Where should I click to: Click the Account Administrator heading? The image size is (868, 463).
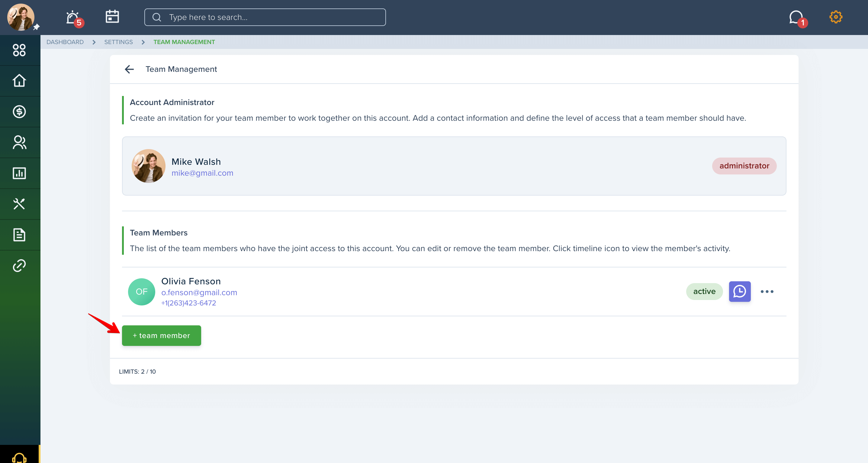click(172, 102)
